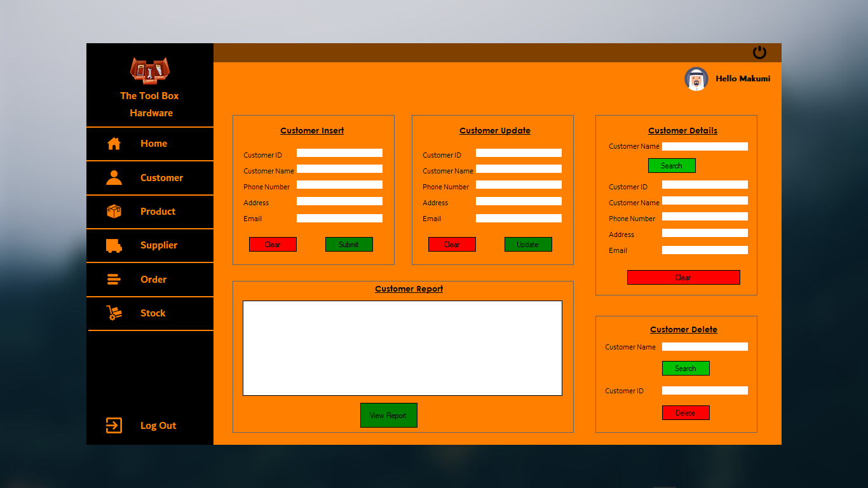Viewport: 868px width, 488px height.
Task: Open Stock using the cart icon
Action: [x=113, y=313]
